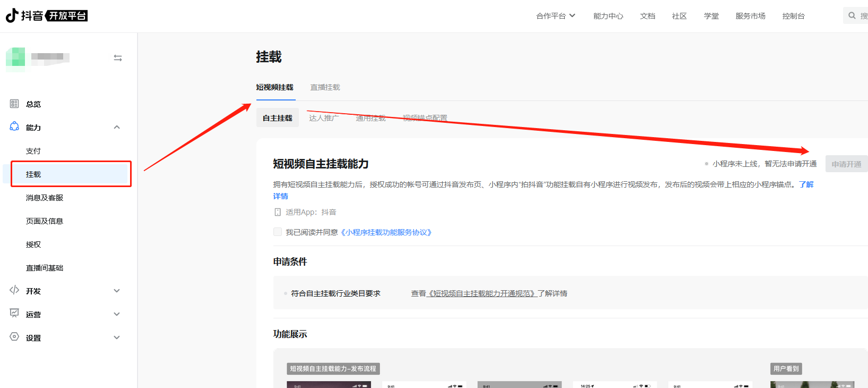
Task: Open 能力中心 in top navigation
Action: point(608,16)
